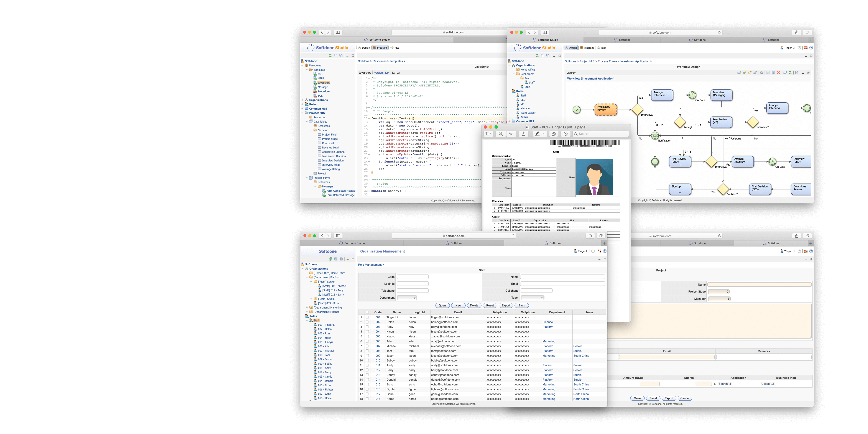The height and width of the screenshot is (434, 868).
Task: Go back in Workflow Design browser window
Action: tap(529, 32)
